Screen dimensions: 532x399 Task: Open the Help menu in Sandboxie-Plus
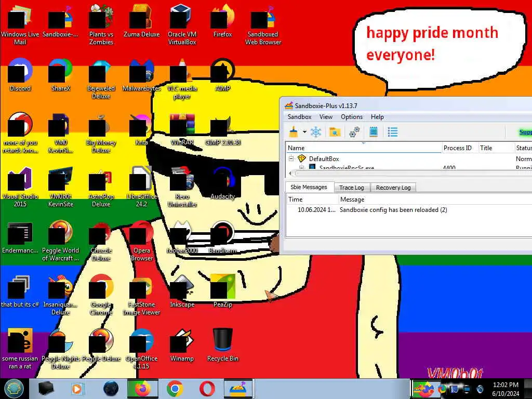click(377, 117)
